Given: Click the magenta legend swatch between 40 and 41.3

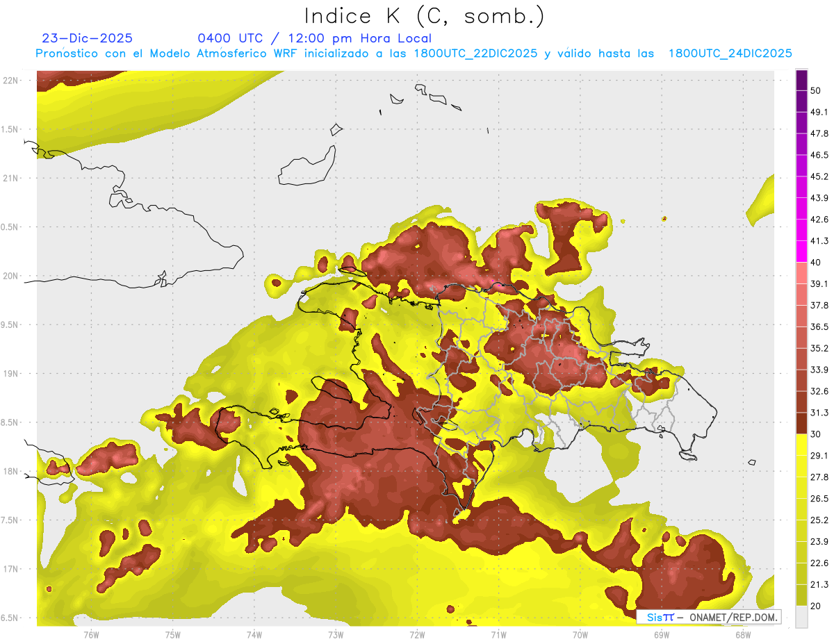Looking at the screenshot, I should (x=802, y=251).
